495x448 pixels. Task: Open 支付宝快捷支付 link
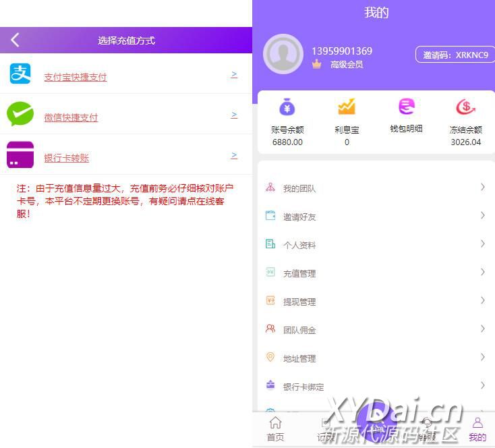click(76, 77)
